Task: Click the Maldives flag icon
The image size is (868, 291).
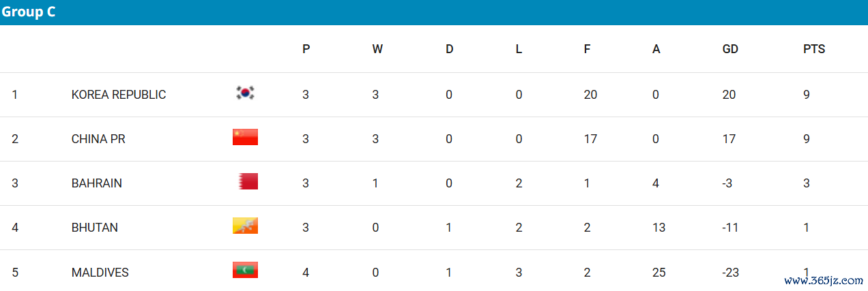Action: click(x=245, y=271)
